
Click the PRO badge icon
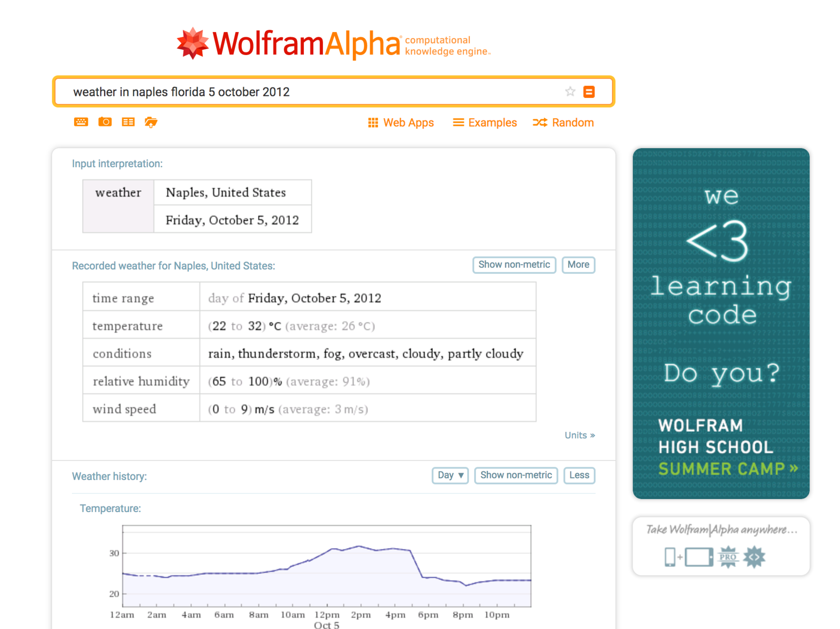point(728,557)
